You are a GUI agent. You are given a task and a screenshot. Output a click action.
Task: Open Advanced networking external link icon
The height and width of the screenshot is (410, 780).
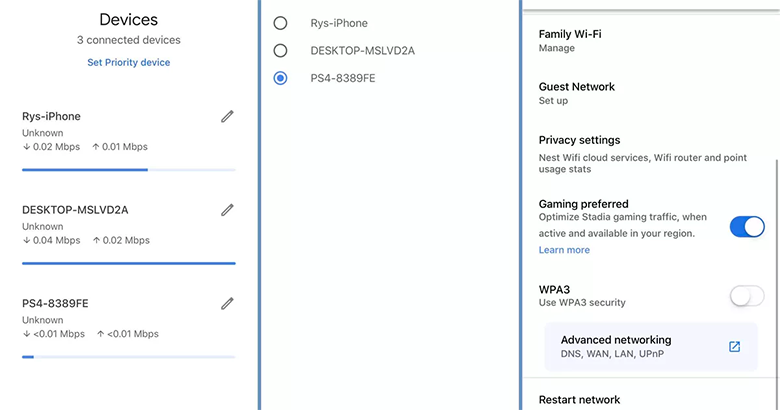[x=734, y=347]
